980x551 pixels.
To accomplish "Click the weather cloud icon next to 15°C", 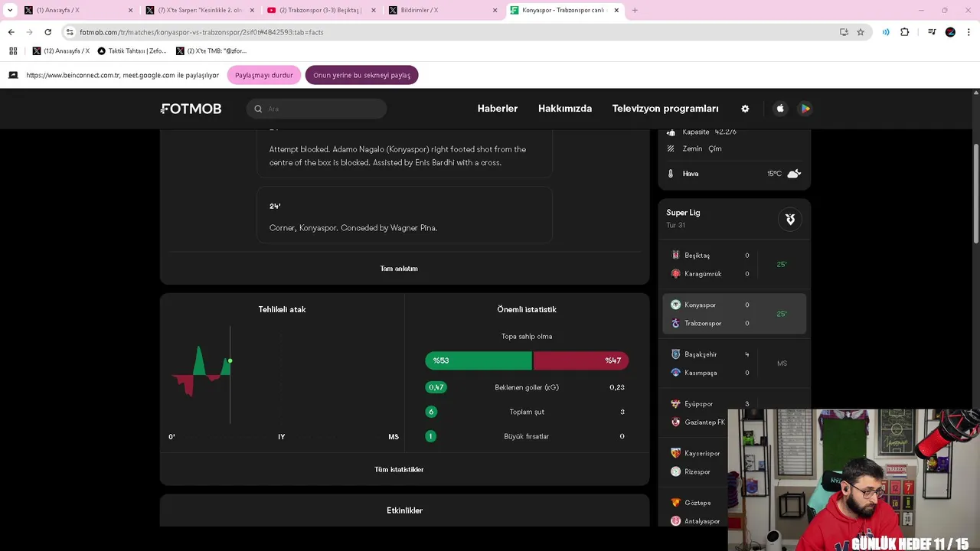I will tap(794, 174).
